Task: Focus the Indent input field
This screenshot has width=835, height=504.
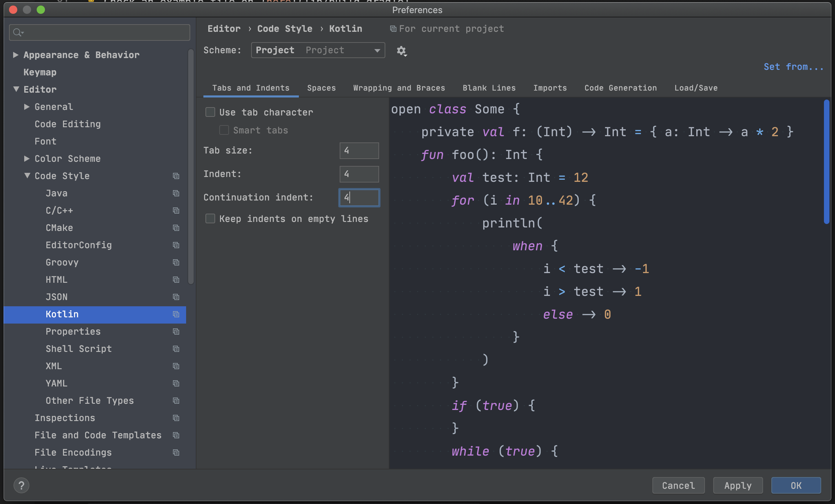Action: pyautogui.click(x=359, y=174)
